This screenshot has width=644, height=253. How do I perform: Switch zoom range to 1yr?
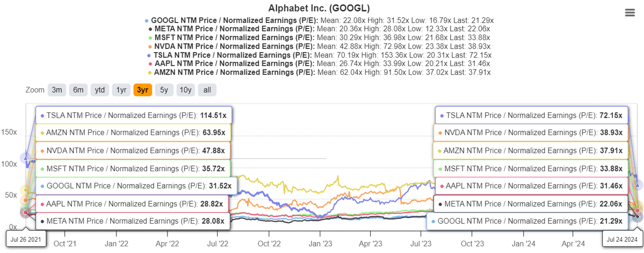[121, 90]
